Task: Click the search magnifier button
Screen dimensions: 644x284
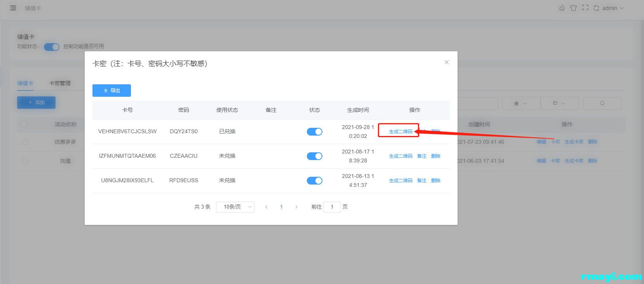Action: coord(602,103)
